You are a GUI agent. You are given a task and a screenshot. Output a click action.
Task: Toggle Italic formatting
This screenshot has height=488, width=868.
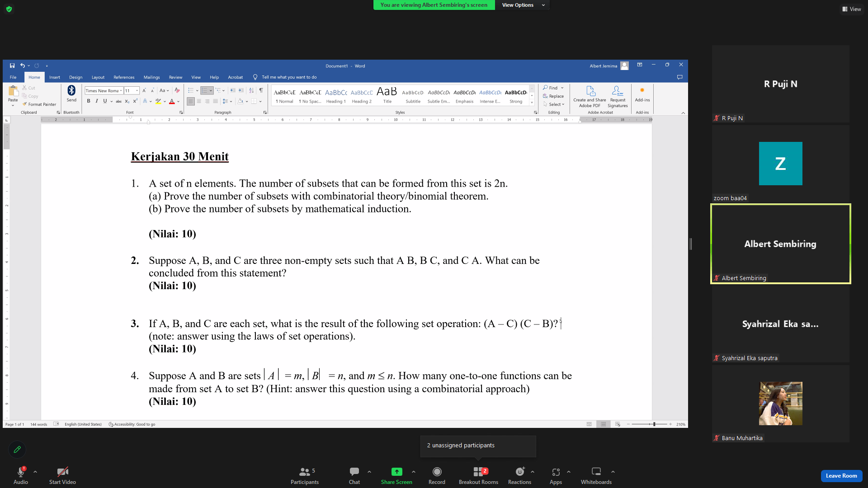tap(96, 101)
